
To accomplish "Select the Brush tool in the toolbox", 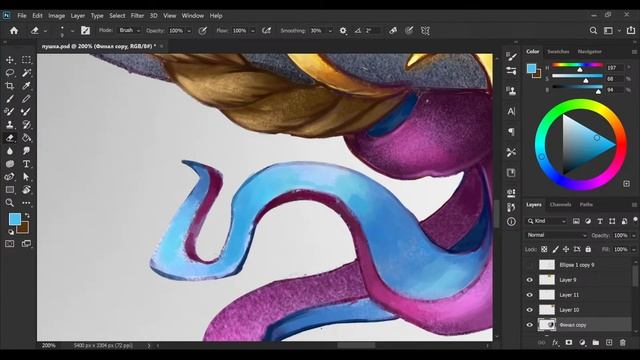I will tap(10, 99).
